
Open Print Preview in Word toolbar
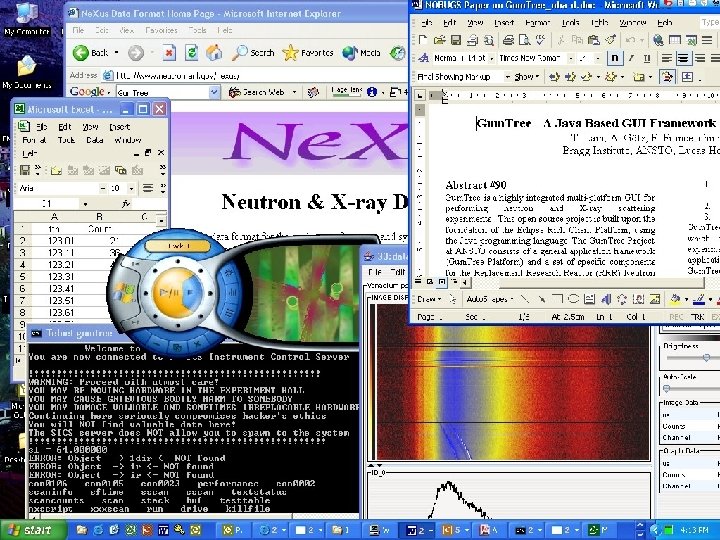[524, 40]
